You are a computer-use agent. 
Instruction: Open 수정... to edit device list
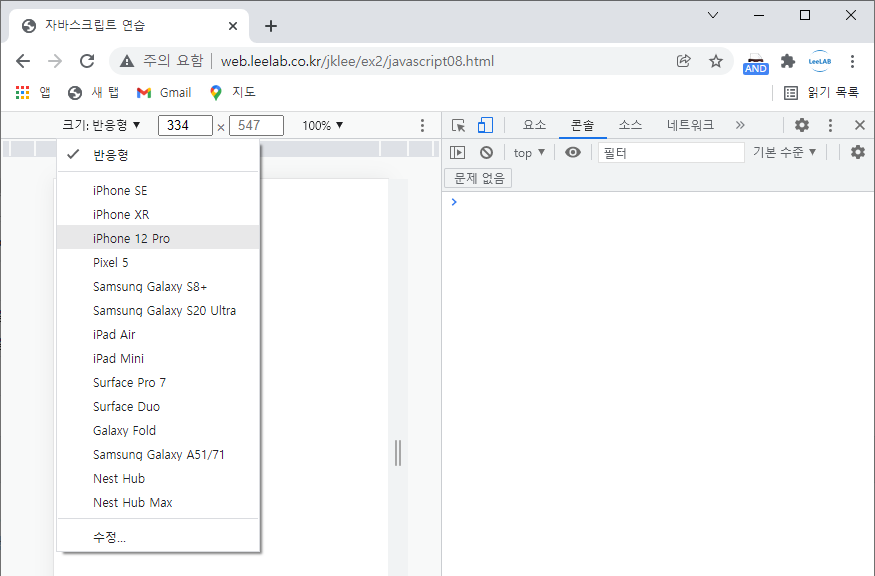click(158, 537)
